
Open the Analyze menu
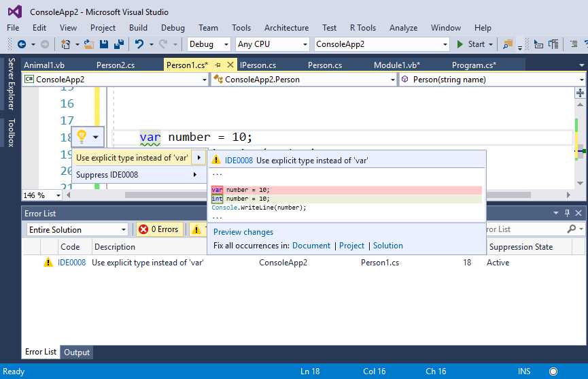(x=403, y=28)
